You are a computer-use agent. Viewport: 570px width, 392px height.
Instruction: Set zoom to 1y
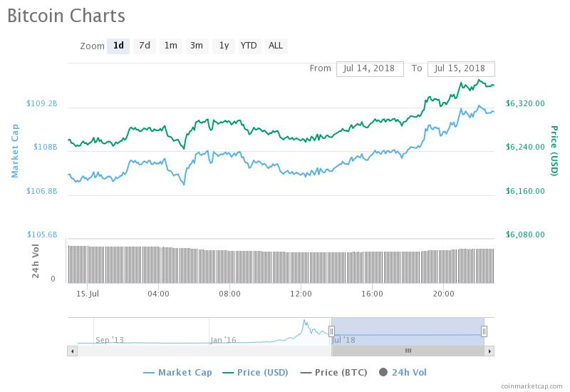pyautogui.click(x=224, y=46)
